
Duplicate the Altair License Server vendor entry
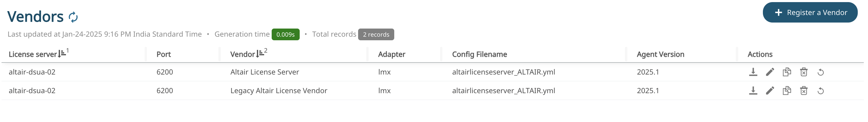pos(786,72)
